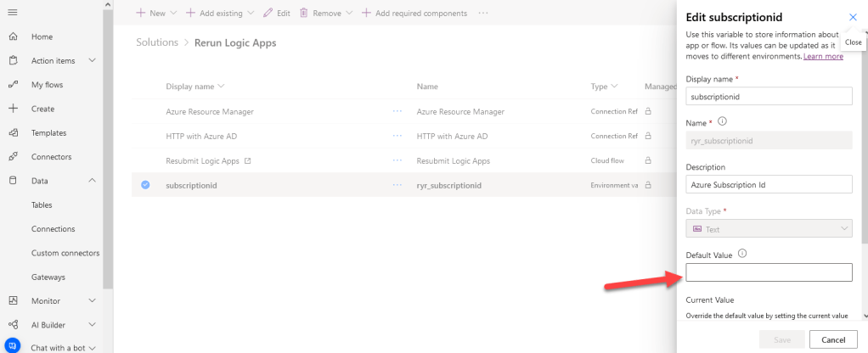The height and width of the screenshot is (353, 868).
Task: Open Custom connectors under Data
Action: point(65,253)
